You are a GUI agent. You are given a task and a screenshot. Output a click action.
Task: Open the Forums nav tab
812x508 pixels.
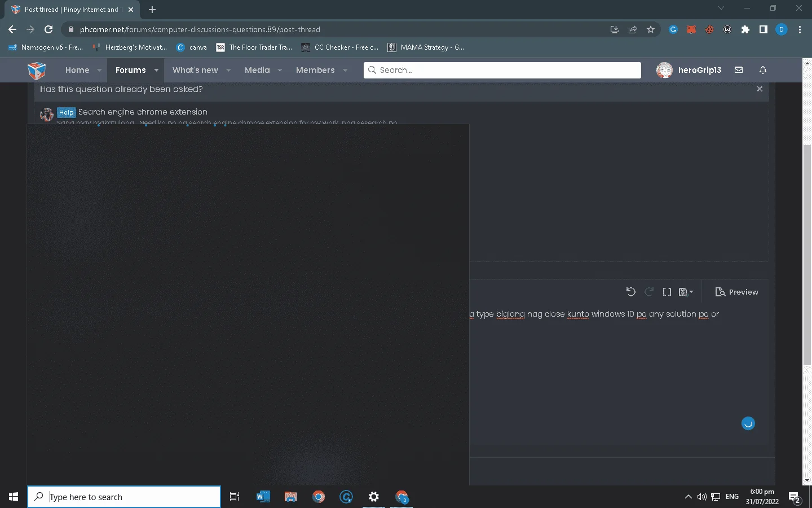130,70
